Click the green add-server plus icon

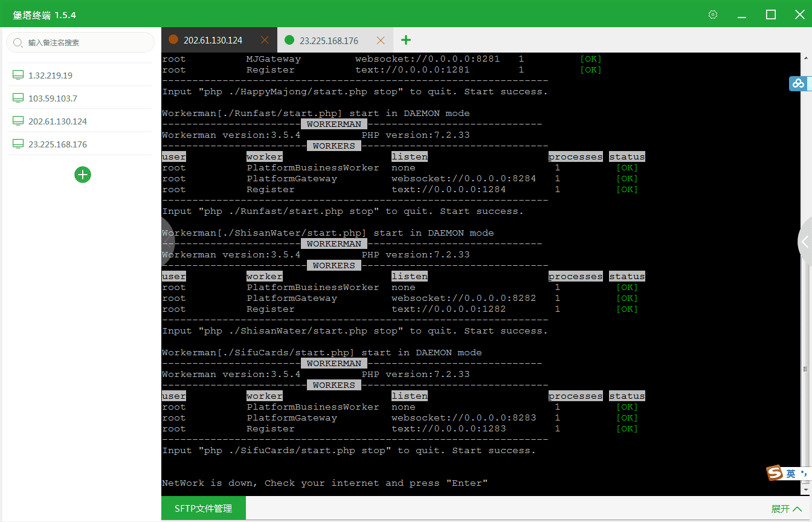click(x=83, y=175)
